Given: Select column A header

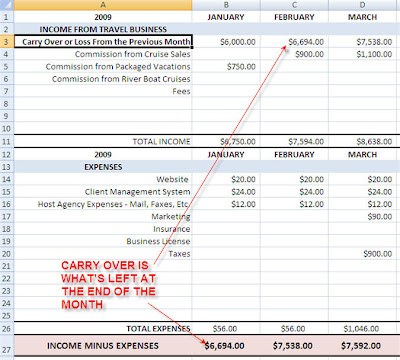Looking at the screenshot, I should coord(103,5).
